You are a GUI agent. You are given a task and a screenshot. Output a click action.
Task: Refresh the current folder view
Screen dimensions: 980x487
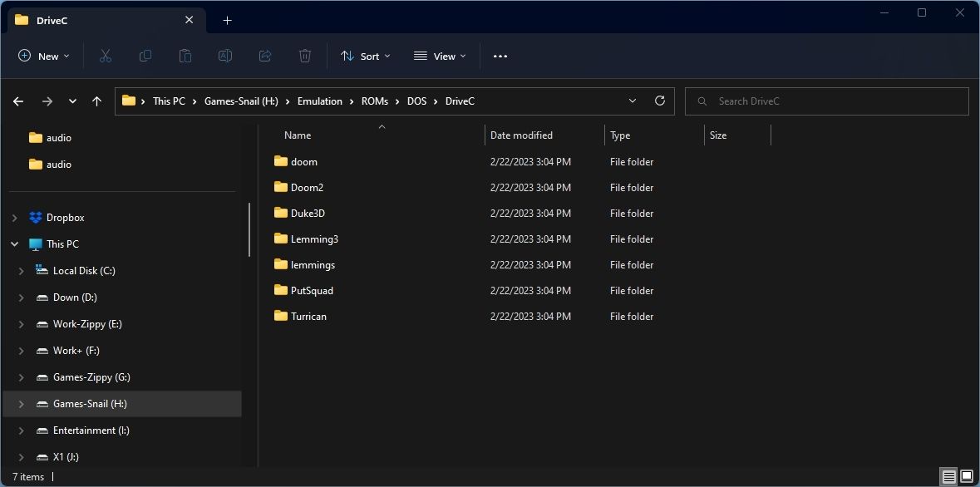tap(660, 101)
